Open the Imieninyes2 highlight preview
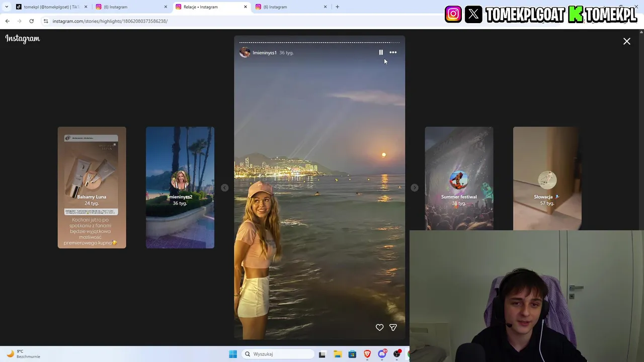This screenshot has height=362, width=644. click(180, 188)
